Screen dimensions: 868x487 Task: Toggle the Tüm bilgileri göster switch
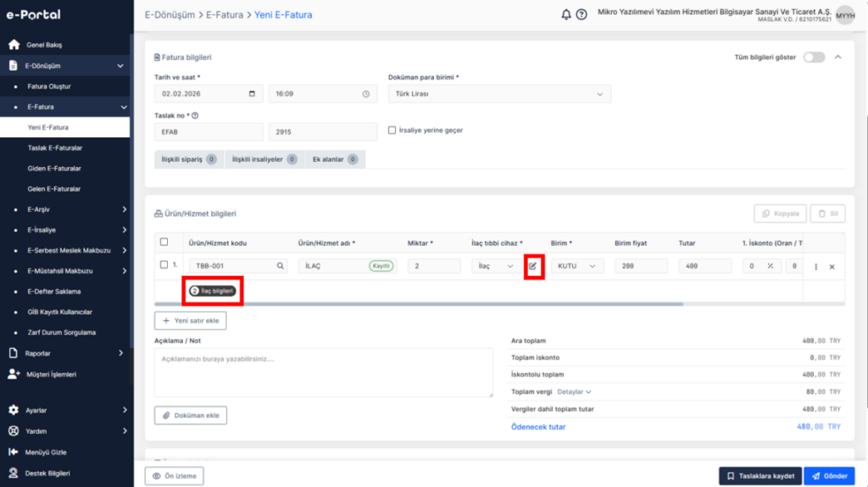tap(814, 57)
